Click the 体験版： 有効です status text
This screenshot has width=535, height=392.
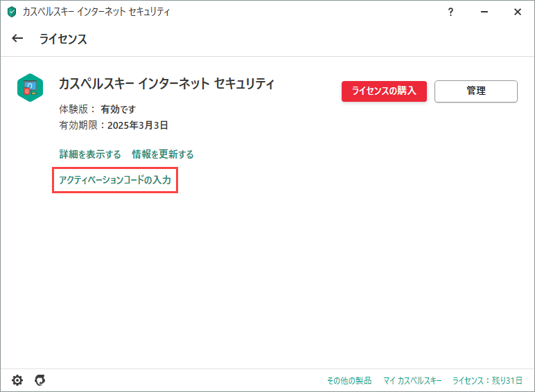pos(98,109)
